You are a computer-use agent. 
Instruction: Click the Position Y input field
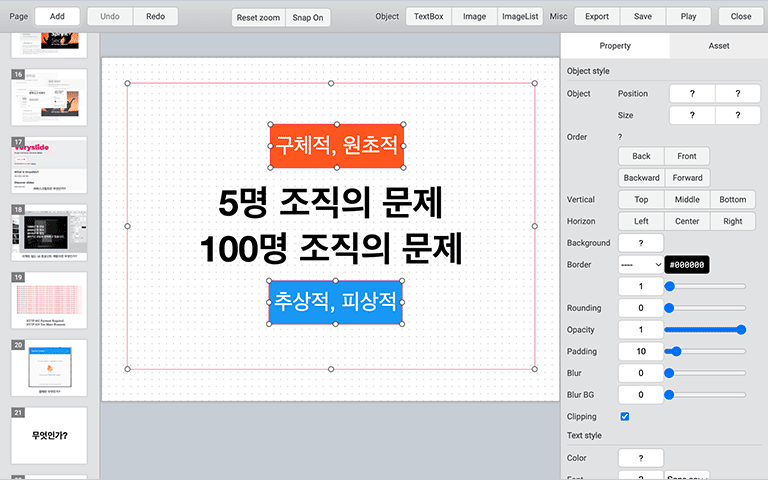[x=738, y=94]
